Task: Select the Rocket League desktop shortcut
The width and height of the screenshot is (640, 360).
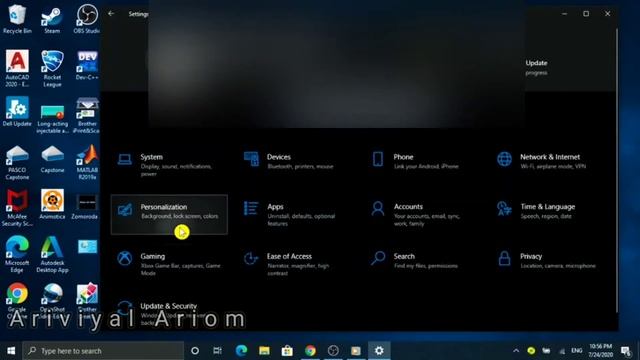Action: click(x=52, y=68)
